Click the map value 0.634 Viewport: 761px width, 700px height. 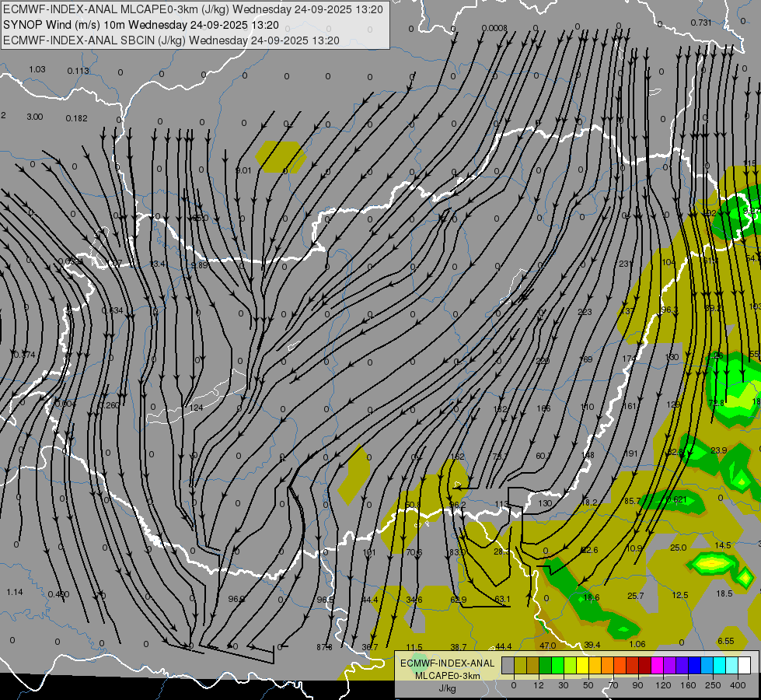coord(112,310)
